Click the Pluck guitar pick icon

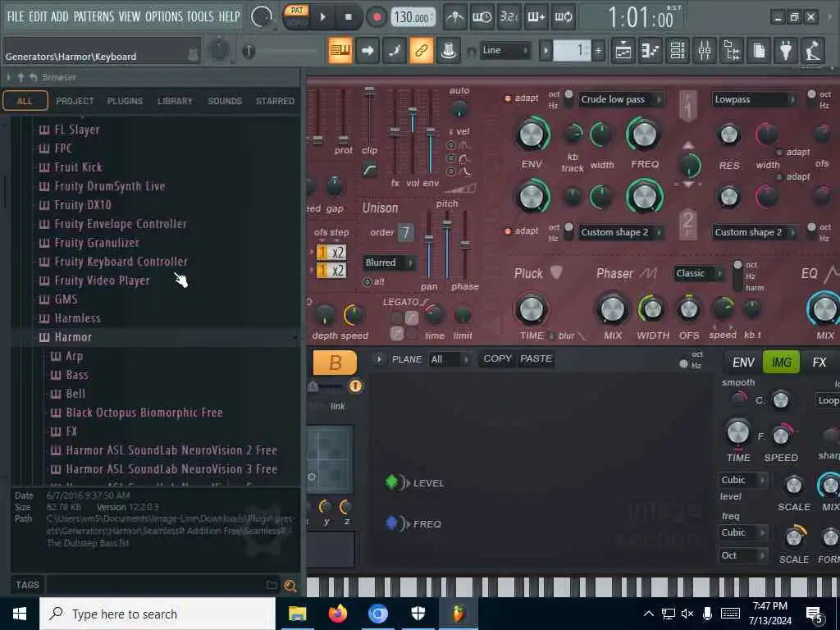point(556,272)
